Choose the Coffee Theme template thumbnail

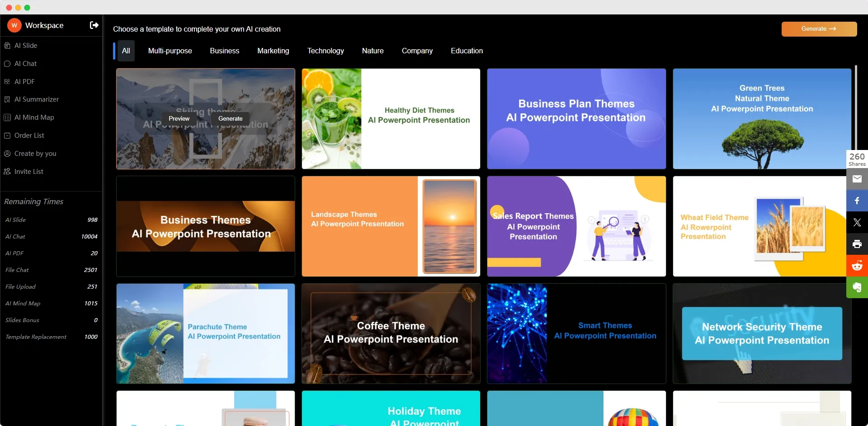(x=391, y=333)
